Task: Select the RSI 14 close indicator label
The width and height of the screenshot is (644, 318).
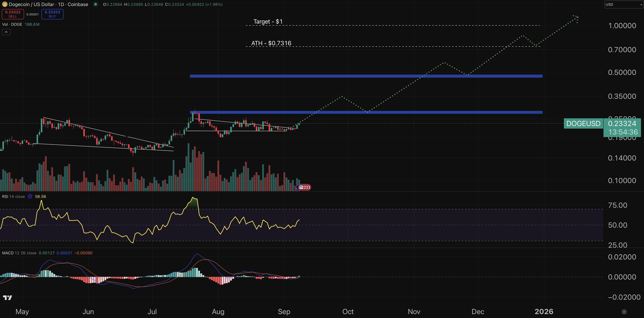Action: 13,197
